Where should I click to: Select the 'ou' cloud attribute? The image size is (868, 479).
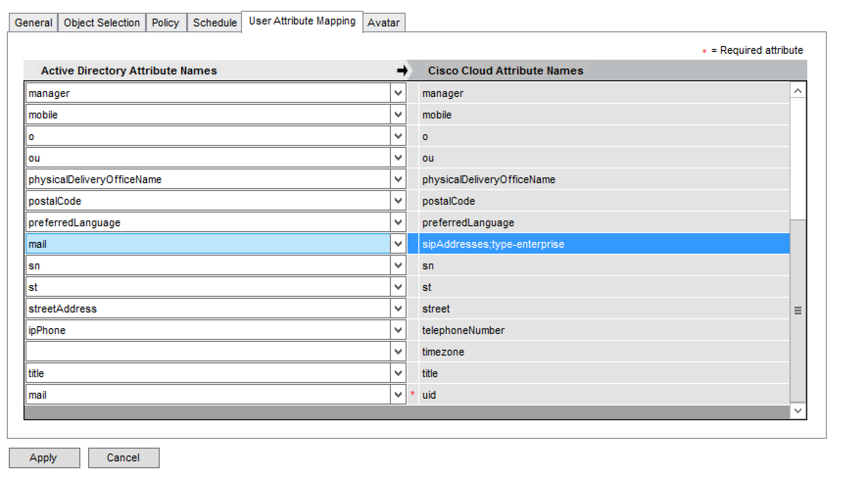pyautogui.click(x=604, y=158)
